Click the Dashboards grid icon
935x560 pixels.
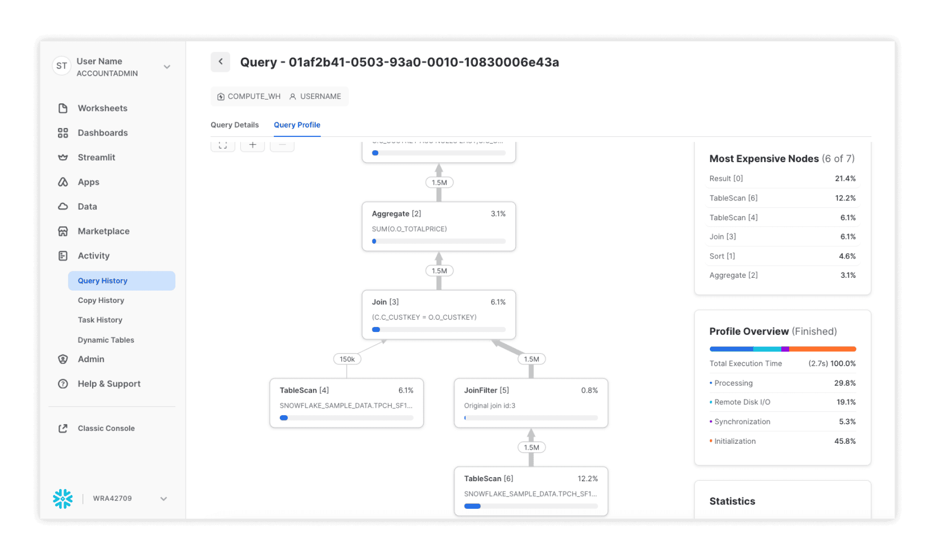point(63,133)
